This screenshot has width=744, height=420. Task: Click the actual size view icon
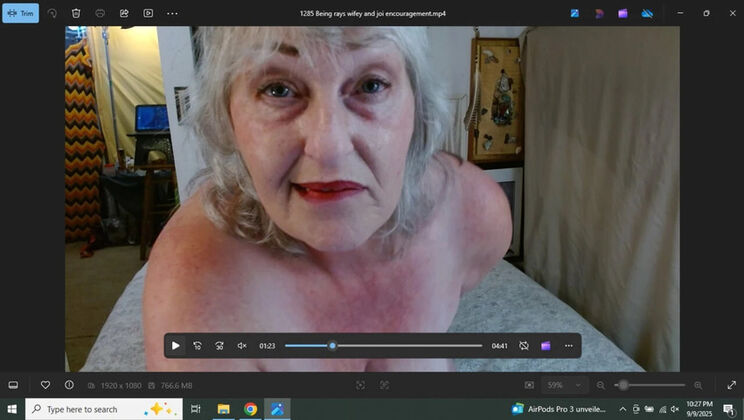(384, 385)
